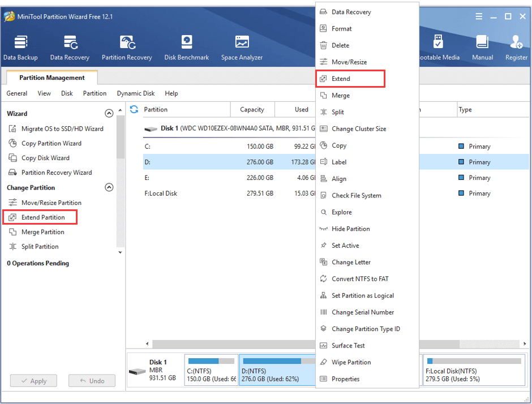
Task: Launch Data Recovery from the top toolbar
Action: pos(70,48)
